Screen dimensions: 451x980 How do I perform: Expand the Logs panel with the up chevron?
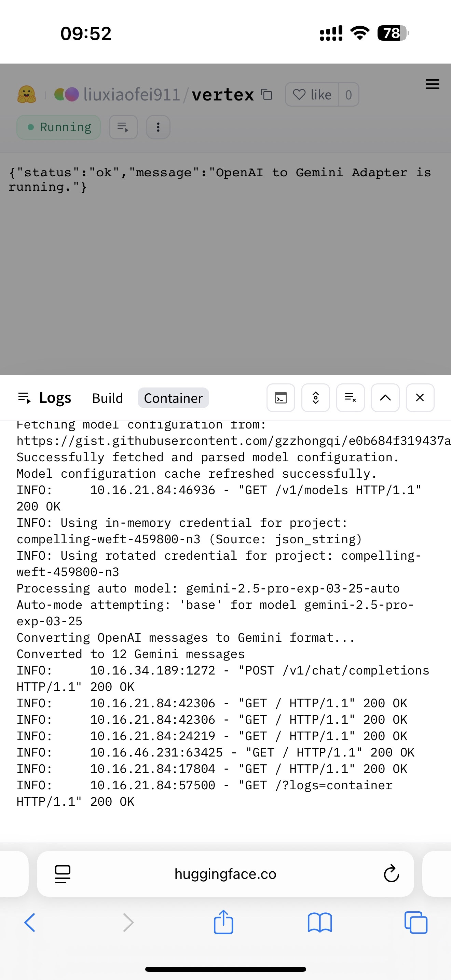[385, 398]
